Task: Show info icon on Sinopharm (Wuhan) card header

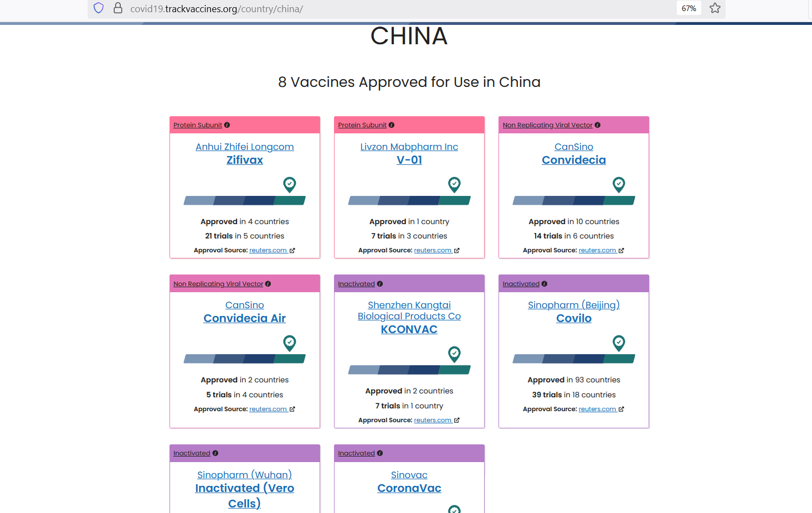Action: click(x=215, y=453)
